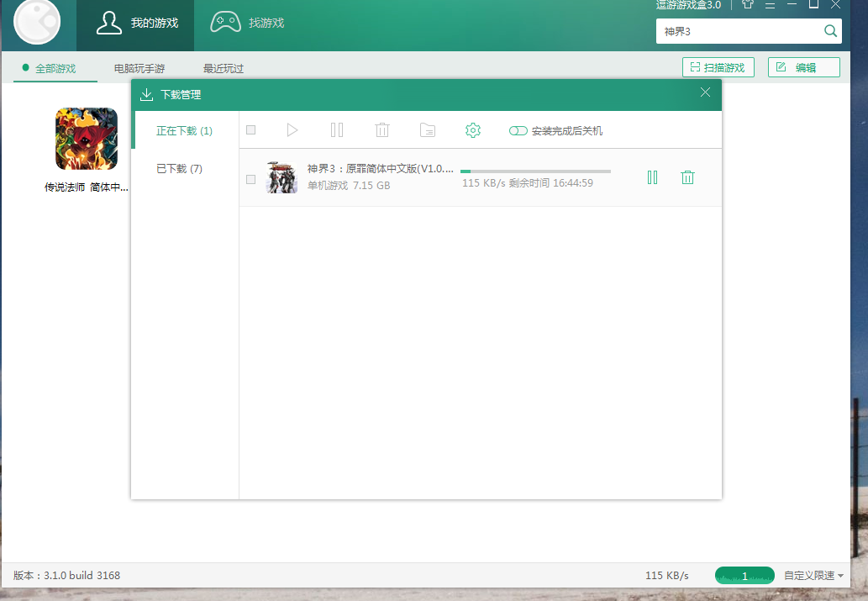Switch to the 找游戏 tab
Screen dimensions: 868x601
coord(247,24)
